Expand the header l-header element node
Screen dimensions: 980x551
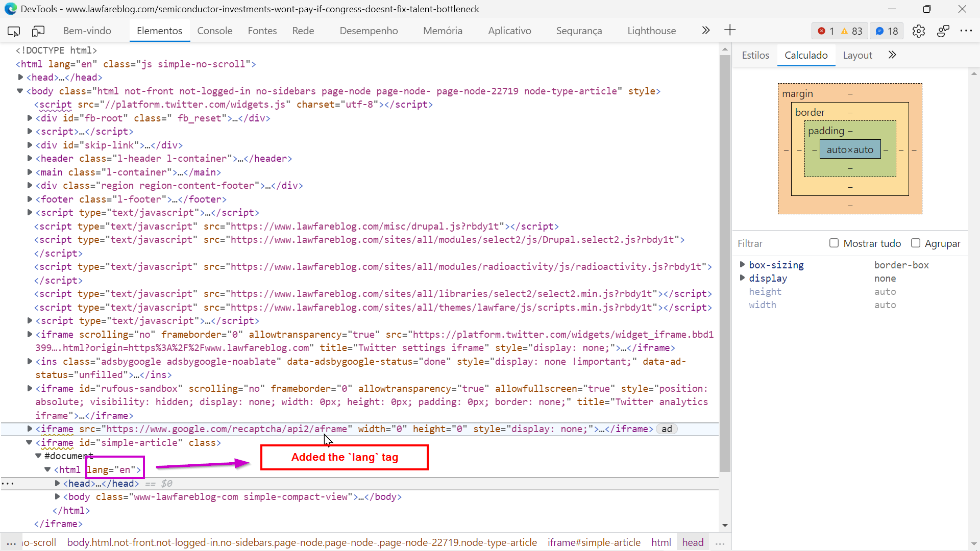[30, 159]
